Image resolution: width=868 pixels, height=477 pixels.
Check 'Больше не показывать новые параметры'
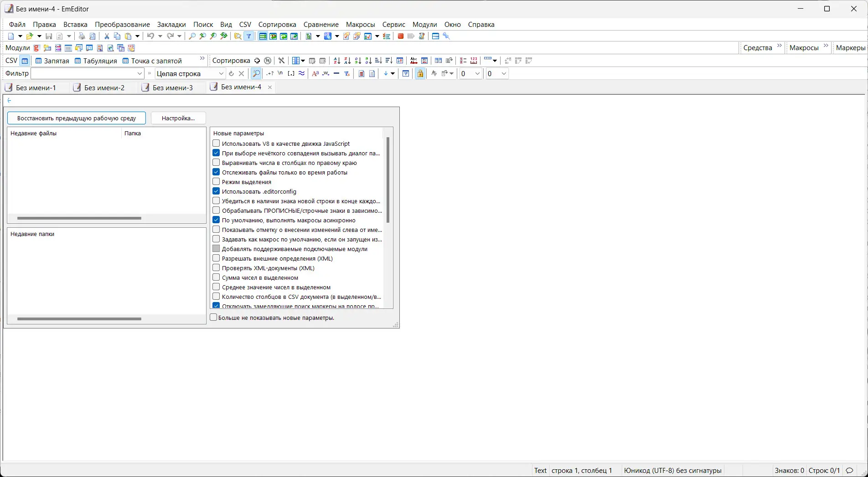tap(213, 317)
